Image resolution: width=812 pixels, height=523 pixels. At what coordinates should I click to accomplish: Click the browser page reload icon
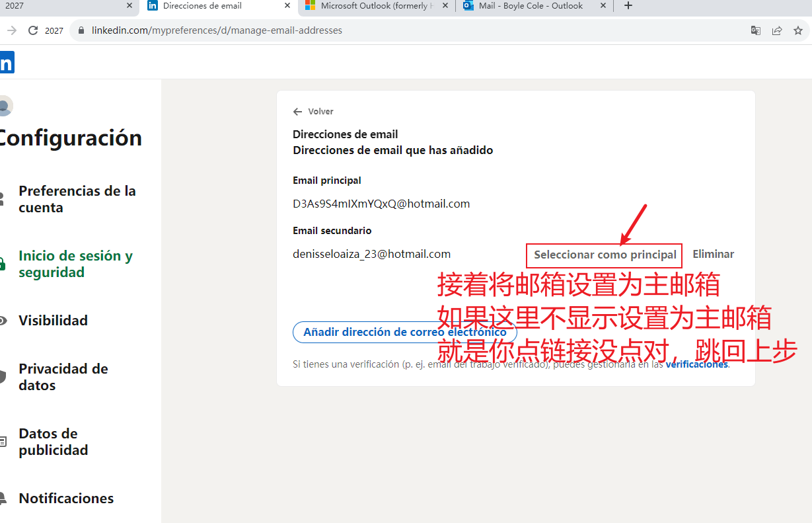coord(32,30)
